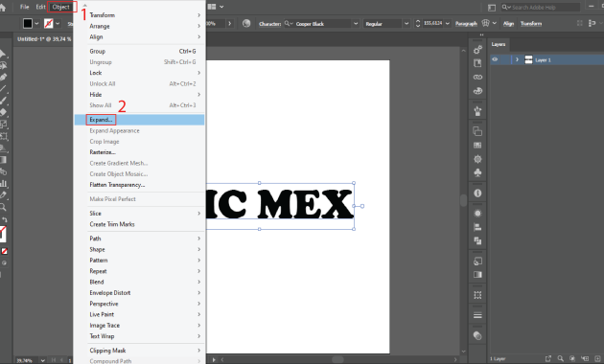Screen dimensions: 604x364
Task: Open the stroke swatch dropdown arrow
Action: (58, 24)
